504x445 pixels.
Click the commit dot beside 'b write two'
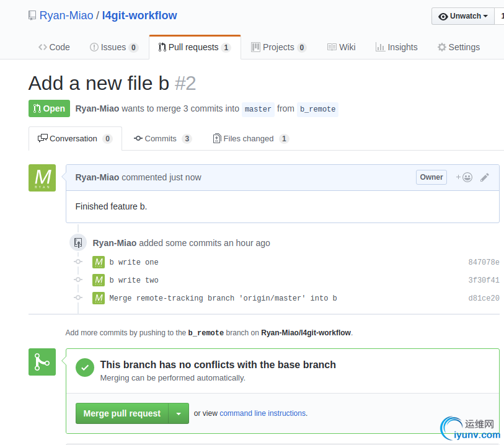coord(78,280)
